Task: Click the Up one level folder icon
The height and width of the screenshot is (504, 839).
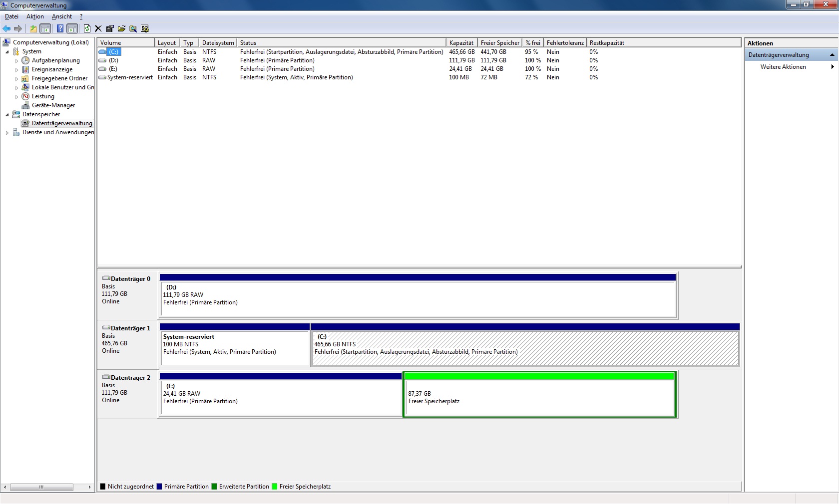Action: click(33, 28)
